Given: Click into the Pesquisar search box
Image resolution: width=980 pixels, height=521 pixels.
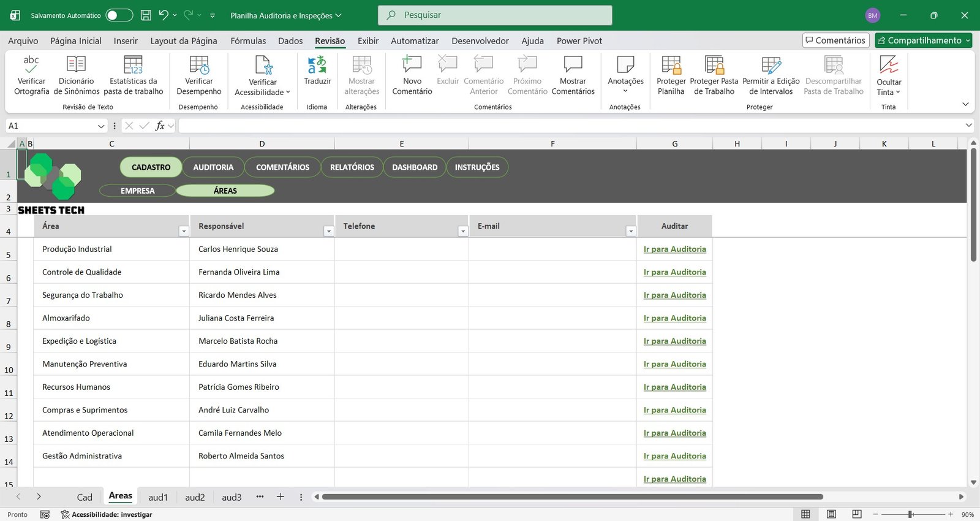Looking at the screenshot, I should [x=495, y=15].
